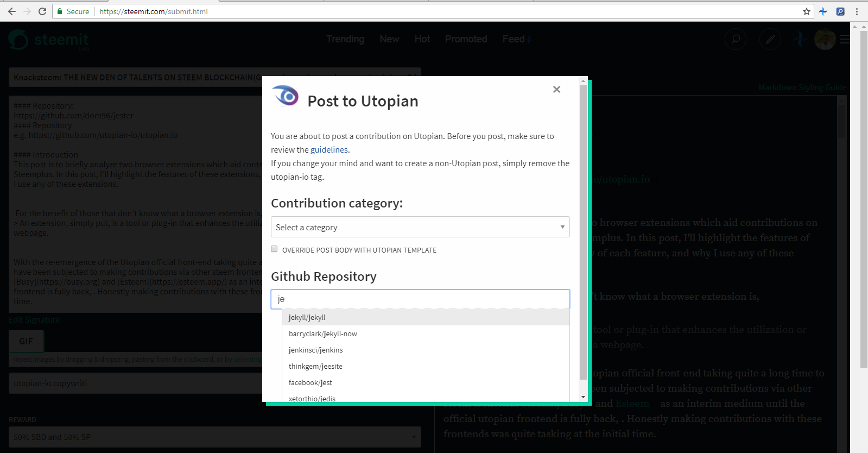This screenshot has width=868, height=453.
Task: Click the pencil compose post icon
Action: (x=770, y=39)
